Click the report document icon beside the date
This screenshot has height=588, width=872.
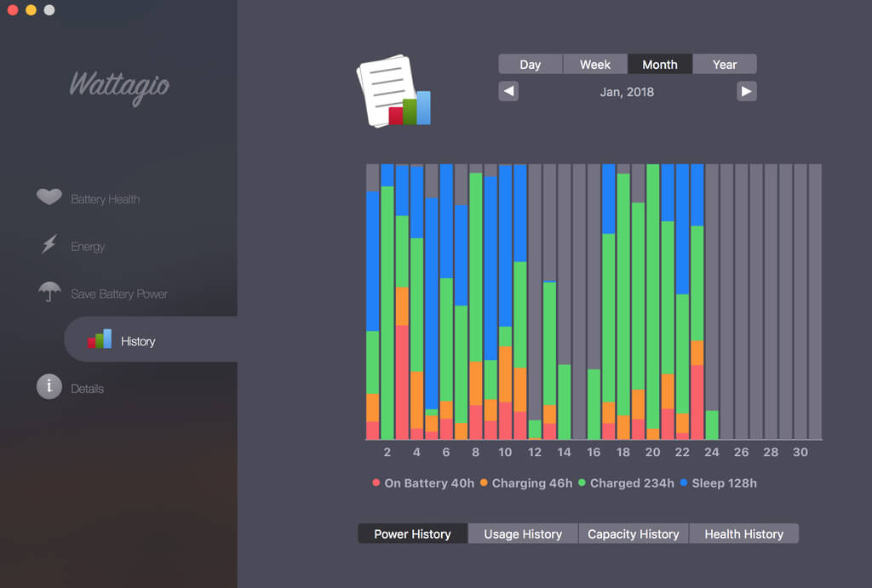click(393, 93)
